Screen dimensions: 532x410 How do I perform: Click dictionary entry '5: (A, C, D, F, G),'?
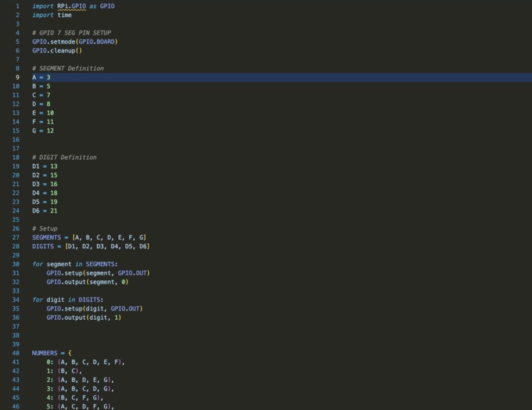[80, 406]
